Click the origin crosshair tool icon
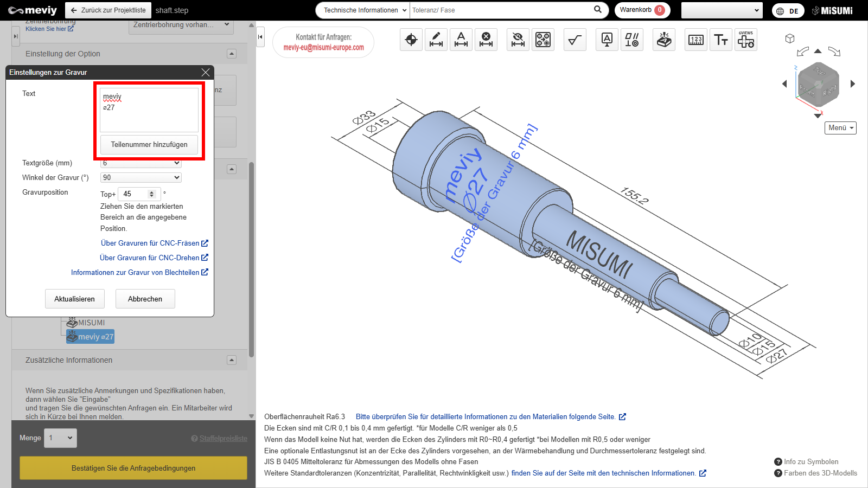 tap(411, 40)
